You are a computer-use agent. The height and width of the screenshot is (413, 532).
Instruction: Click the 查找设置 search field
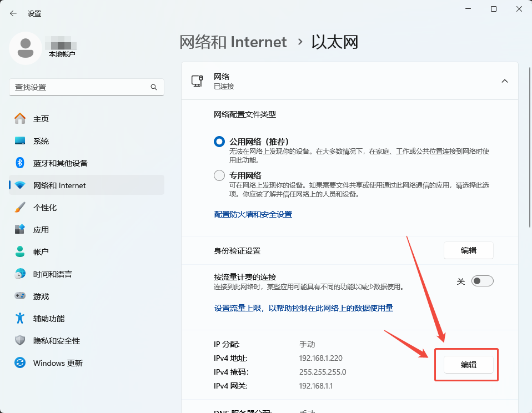point(87,87)
